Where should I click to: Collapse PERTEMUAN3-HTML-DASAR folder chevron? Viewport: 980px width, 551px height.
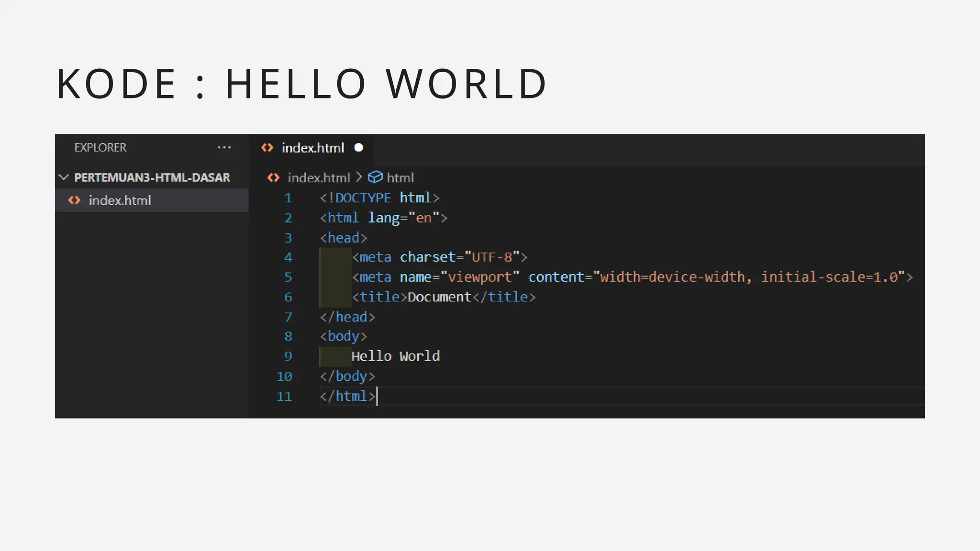(64, 177)
